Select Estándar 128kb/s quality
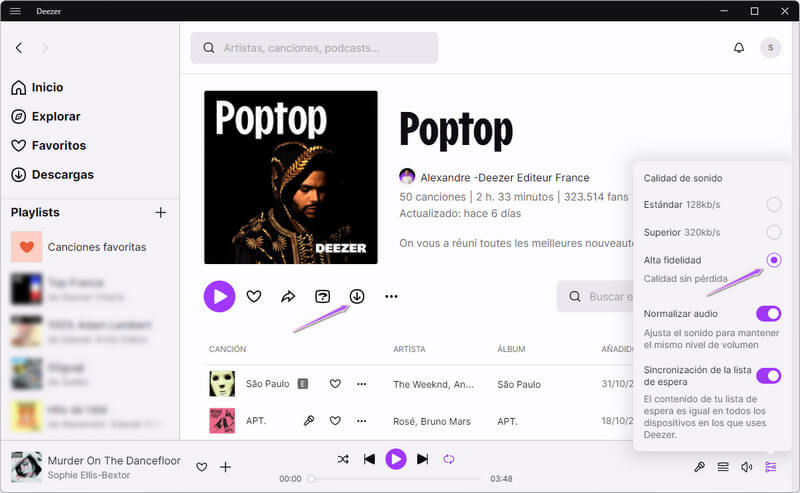Screen dimensions: 800x493 (773, 205)
